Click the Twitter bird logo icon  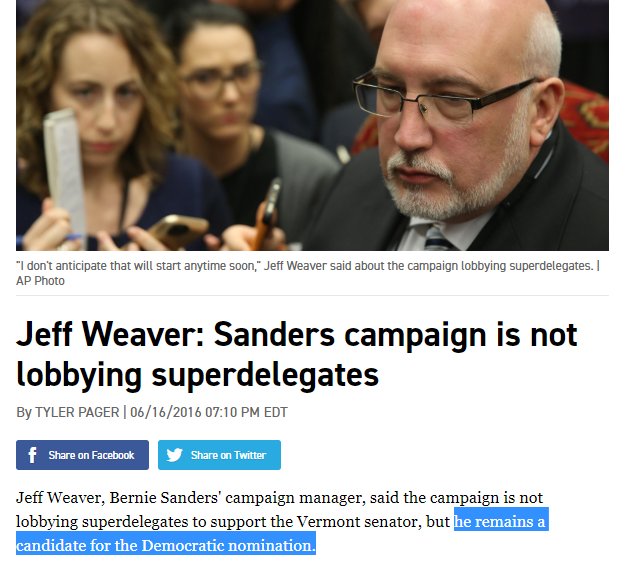tap(174, 455)
